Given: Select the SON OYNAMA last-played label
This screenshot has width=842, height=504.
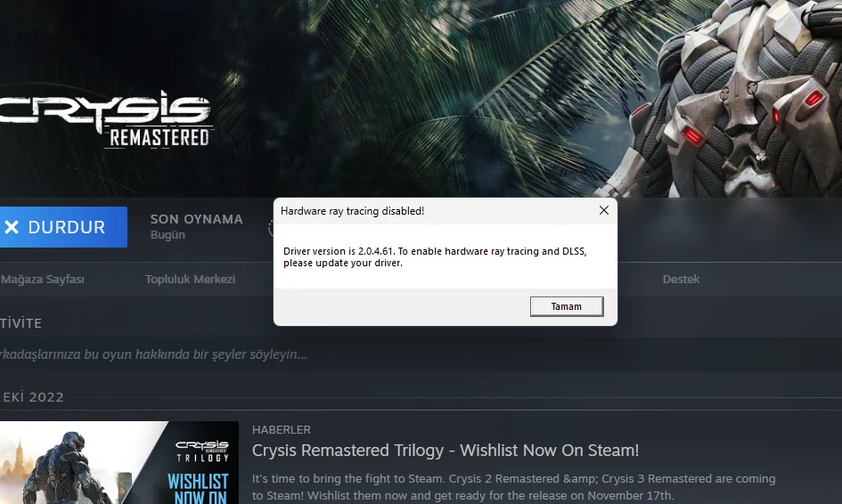Looking at the screenshot, I should click(x=197, y=219).
